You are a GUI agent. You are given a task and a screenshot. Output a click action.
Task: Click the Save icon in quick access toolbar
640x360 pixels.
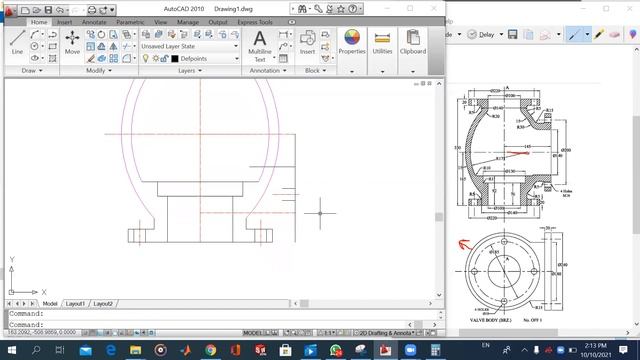tap(48, 9)
